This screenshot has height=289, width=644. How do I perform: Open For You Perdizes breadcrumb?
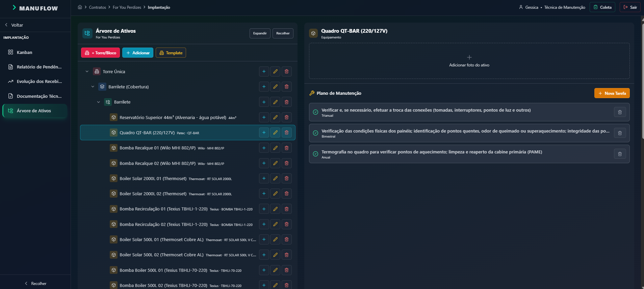[x=127, y=7]
